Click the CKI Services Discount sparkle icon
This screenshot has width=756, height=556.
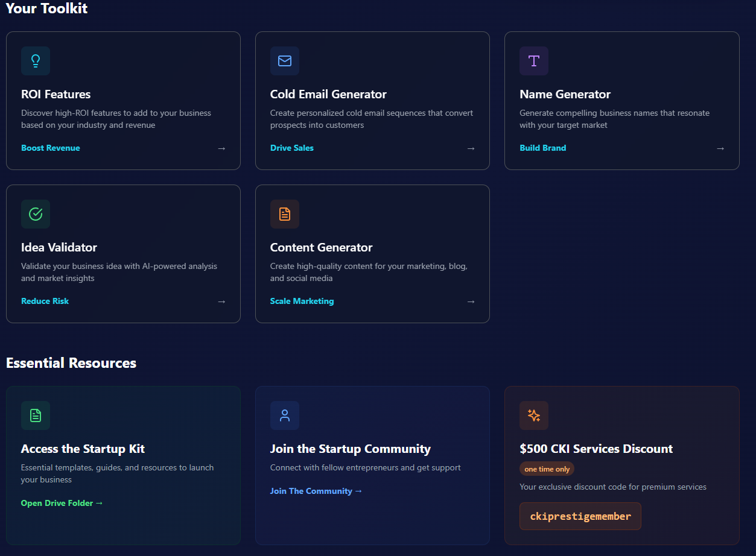point(533,415)
